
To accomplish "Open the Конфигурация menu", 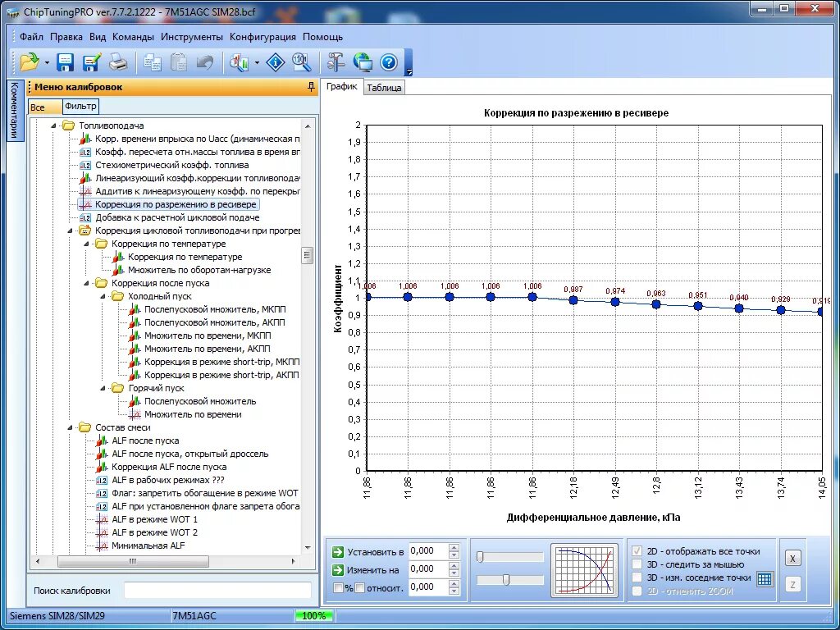I will click(262, 37).
